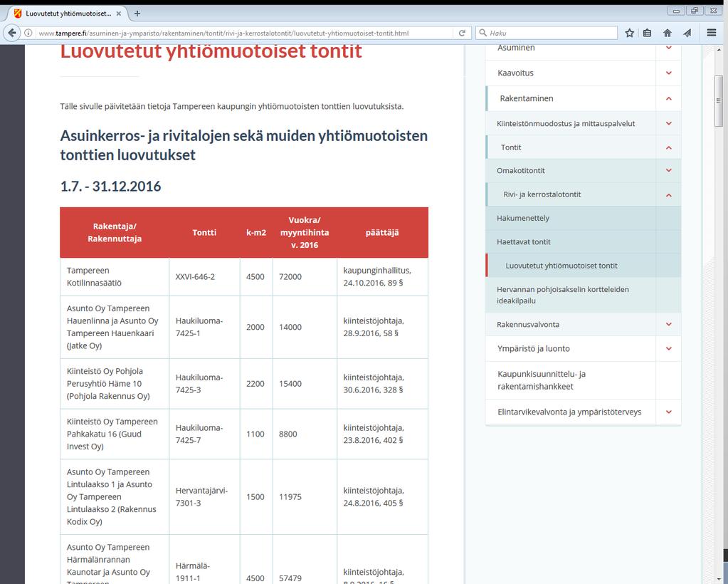Open Ympäristö ja luonto link

pos(534,348)
